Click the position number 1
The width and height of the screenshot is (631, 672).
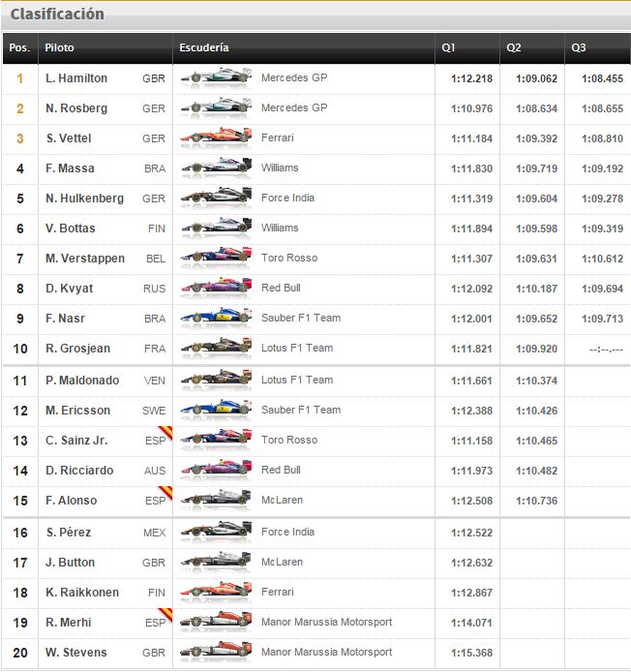19,78
